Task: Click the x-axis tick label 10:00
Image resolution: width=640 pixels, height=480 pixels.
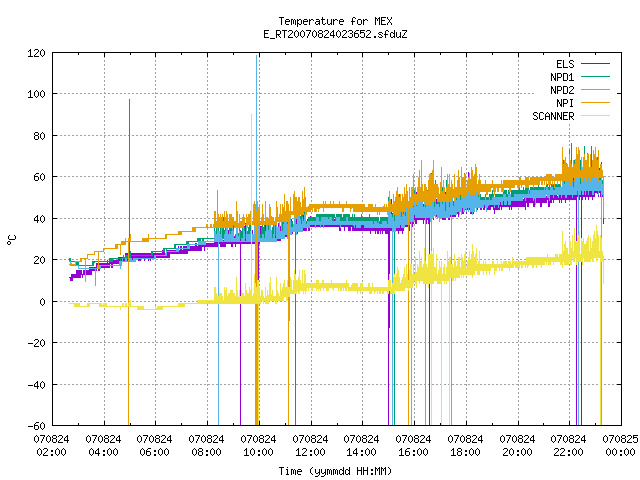Action: pos(258,452)
